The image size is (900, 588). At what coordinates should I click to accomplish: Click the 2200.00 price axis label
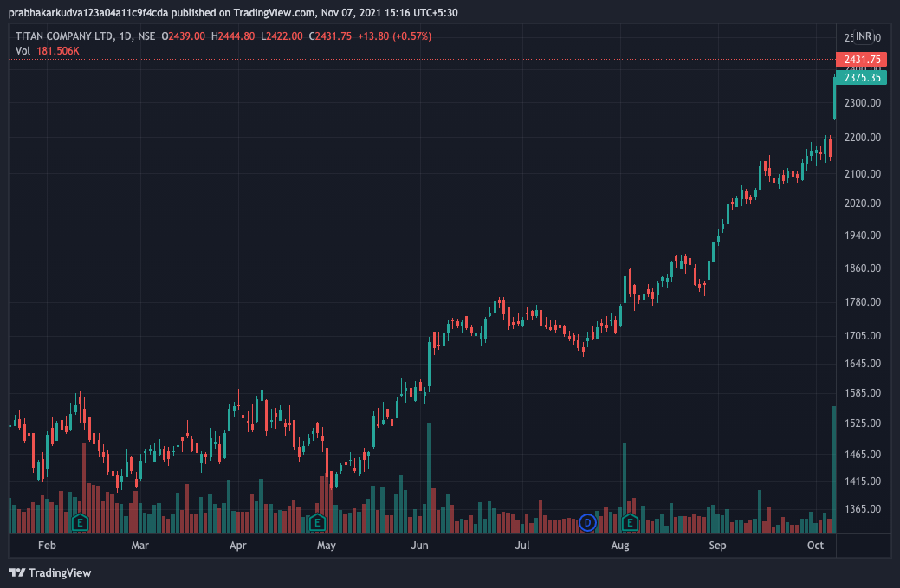click(863, 137)
